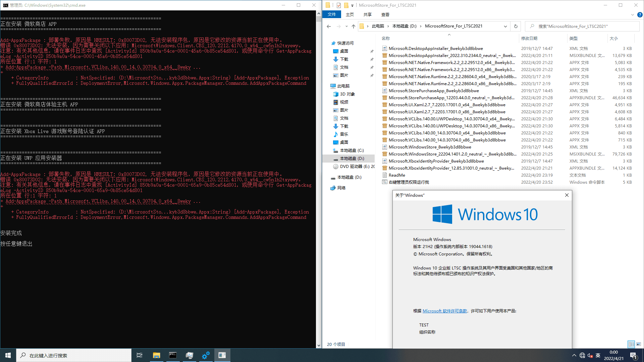Click the New Folder icon in Explorer title bar
The width and height of the screenshot is (644, 362).
(346, 5)
